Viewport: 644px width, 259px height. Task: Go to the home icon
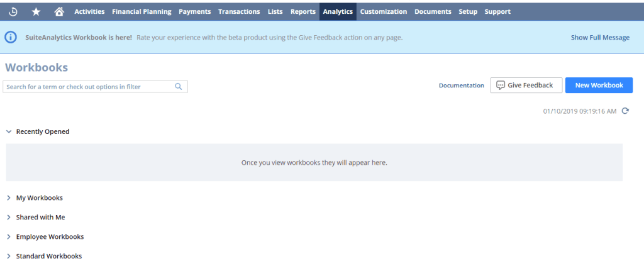59,12
